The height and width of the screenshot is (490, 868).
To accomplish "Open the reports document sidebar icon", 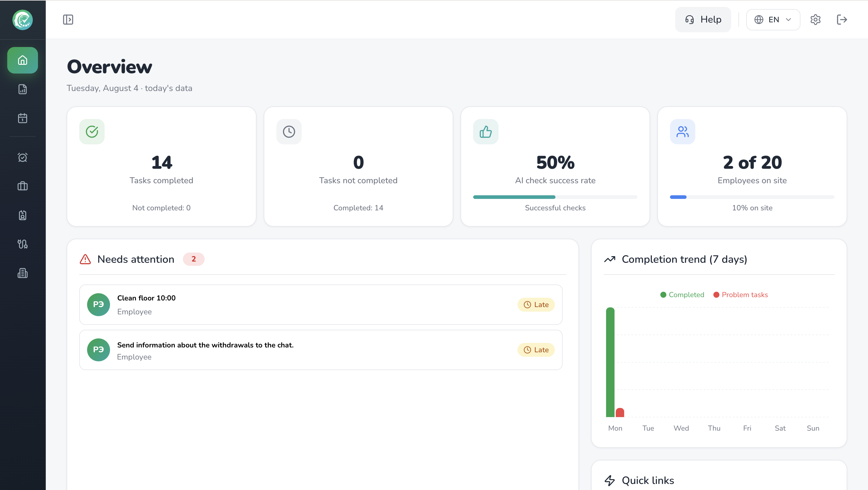I will (23, 89).
